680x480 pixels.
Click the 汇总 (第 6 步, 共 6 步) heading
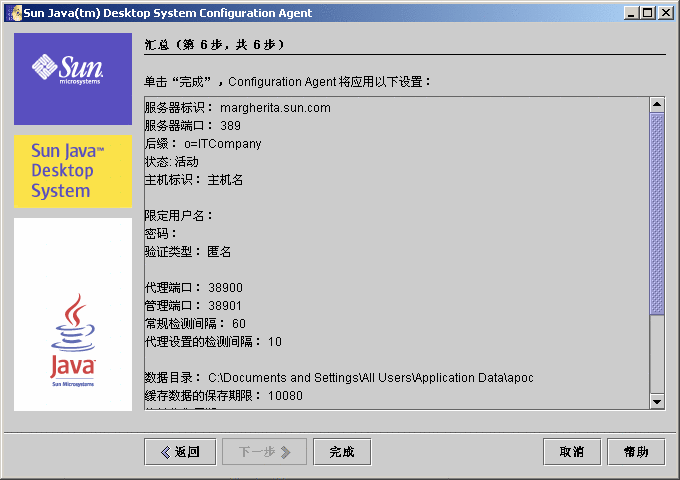point(214,45)
